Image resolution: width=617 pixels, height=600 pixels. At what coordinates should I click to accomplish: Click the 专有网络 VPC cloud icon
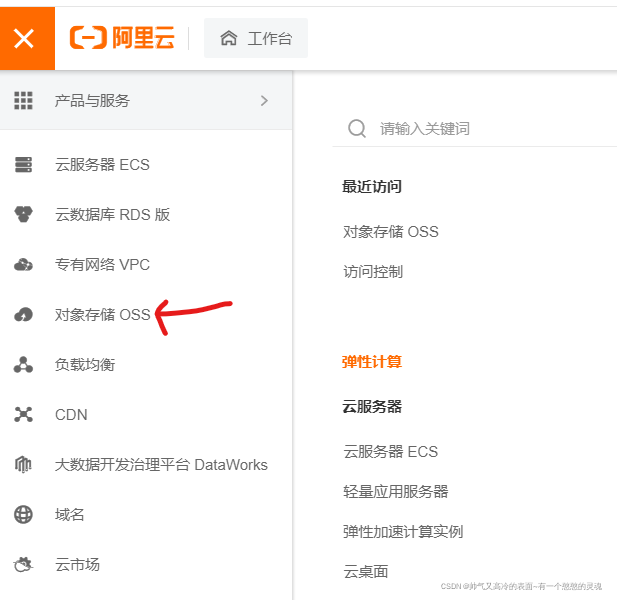pyautogui.click(x=23, y=264)
